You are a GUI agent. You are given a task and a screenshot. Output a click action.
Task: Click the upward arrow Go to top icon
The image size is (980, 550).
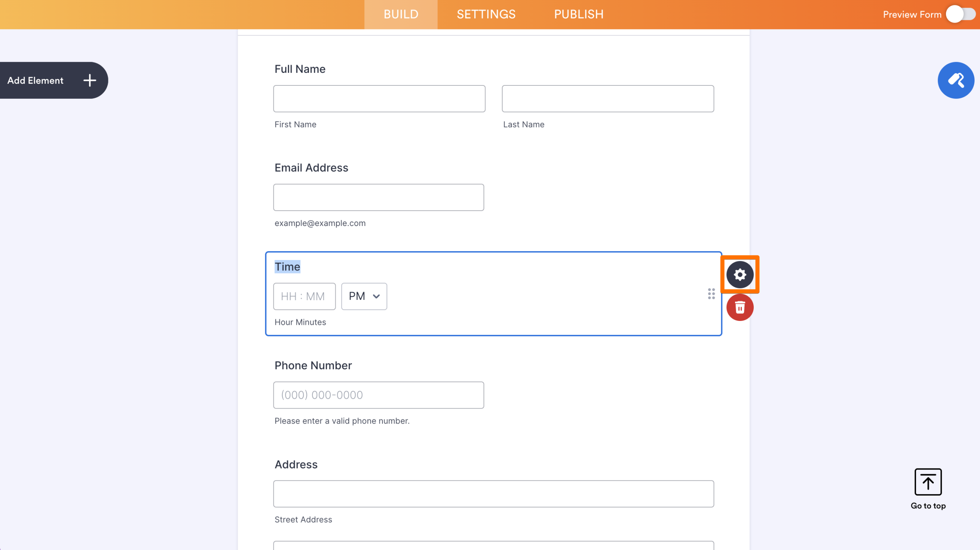coord(928,482)
